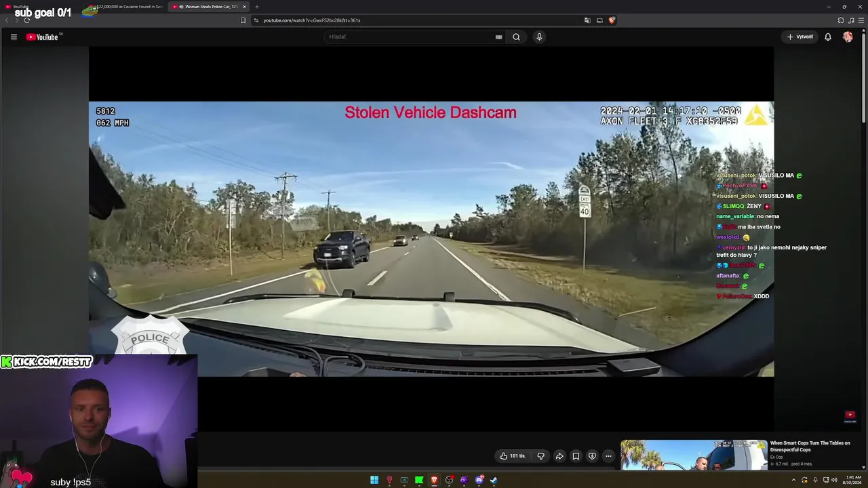The image size is (868, 488).
Task: Open the browser media control icon
Action: pos(850,20)
